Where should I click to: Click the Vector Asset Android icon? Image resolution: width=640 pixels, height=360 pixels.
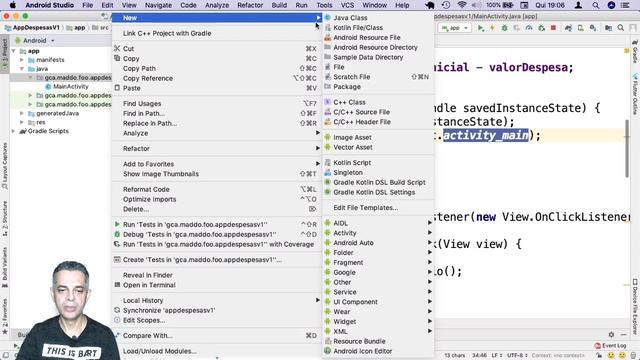click(327, 147)
